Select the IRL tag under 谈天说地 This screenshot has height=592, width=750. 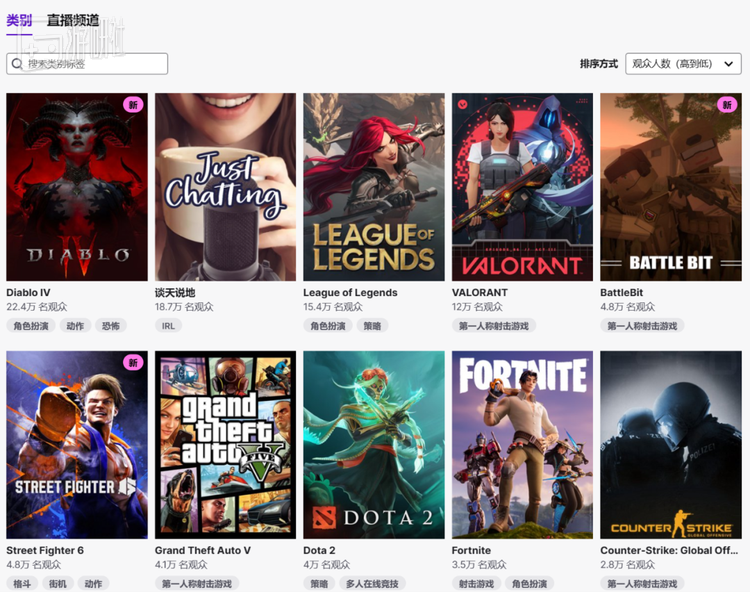168,326
